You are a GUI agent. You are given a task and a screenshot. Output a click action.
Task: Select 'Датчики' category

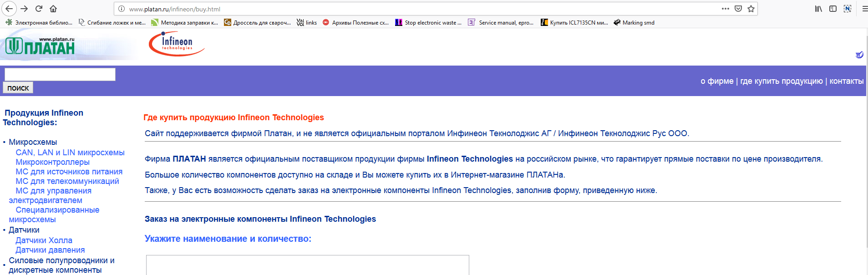pyautogui.click(x=24, y=230)
